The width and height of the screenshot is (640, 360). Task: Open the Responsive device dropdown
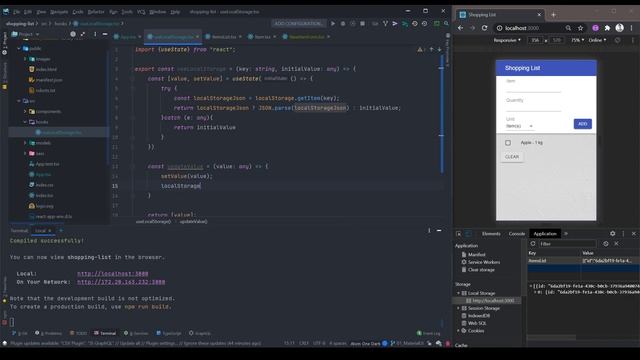coord(507,40)
